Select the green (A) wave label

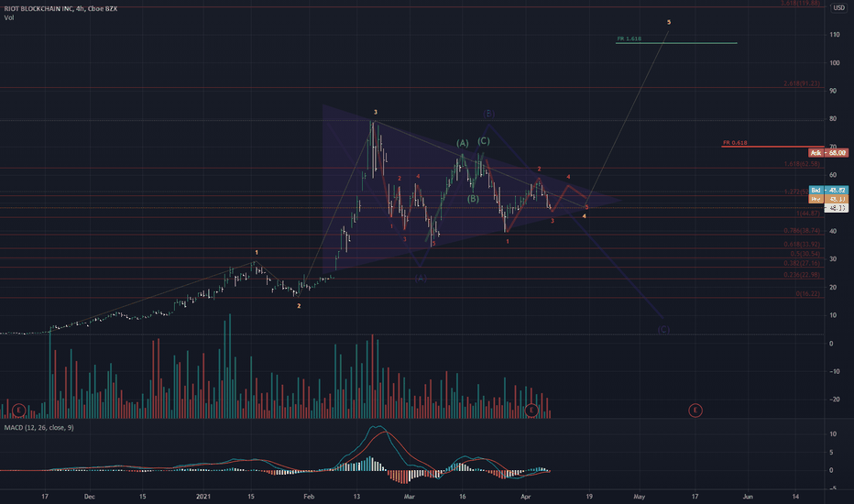point(463,143)
